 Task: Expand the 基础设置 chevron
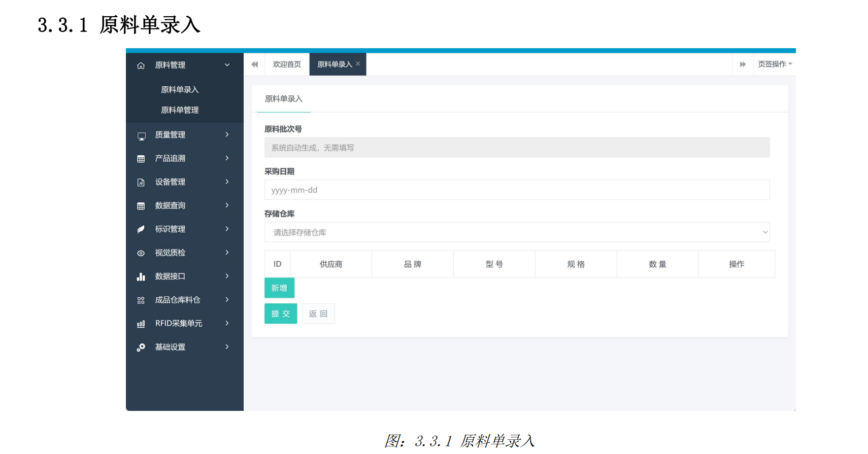point(227,347)
